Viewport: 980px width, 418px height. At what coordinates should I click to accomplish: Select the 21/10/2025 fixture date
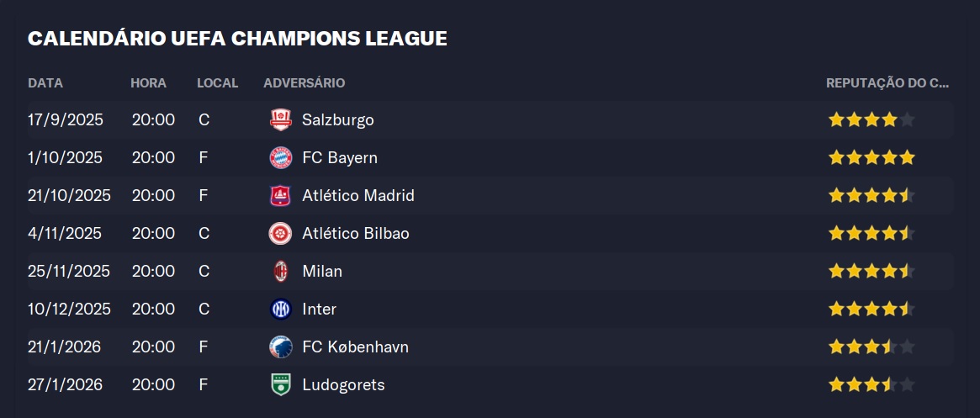pyautogui.click(x=69, y=195)
